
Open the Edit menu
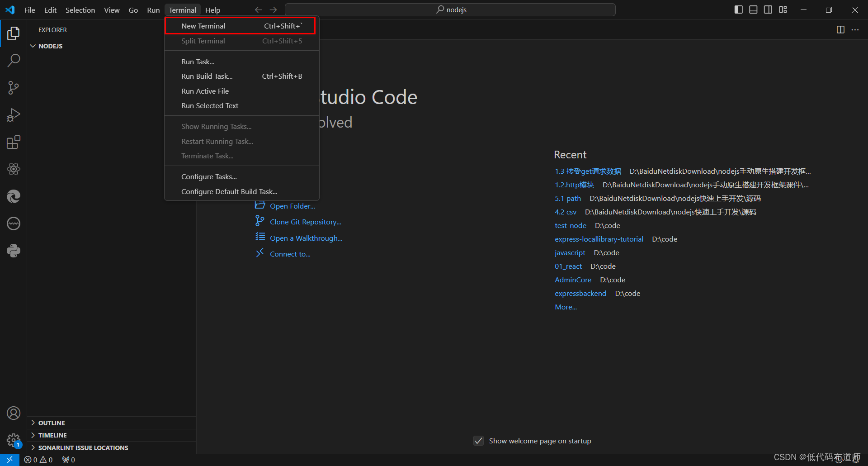[50, 10]
